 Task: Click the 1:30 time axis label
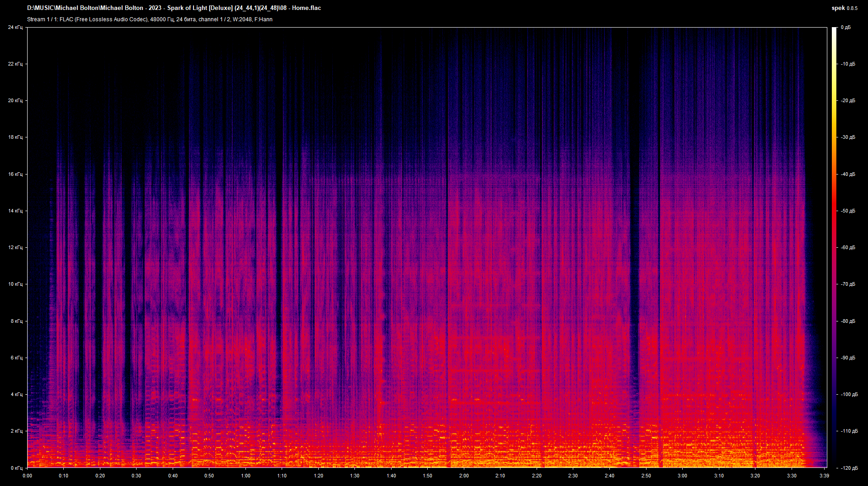click(x=355, y=476)
